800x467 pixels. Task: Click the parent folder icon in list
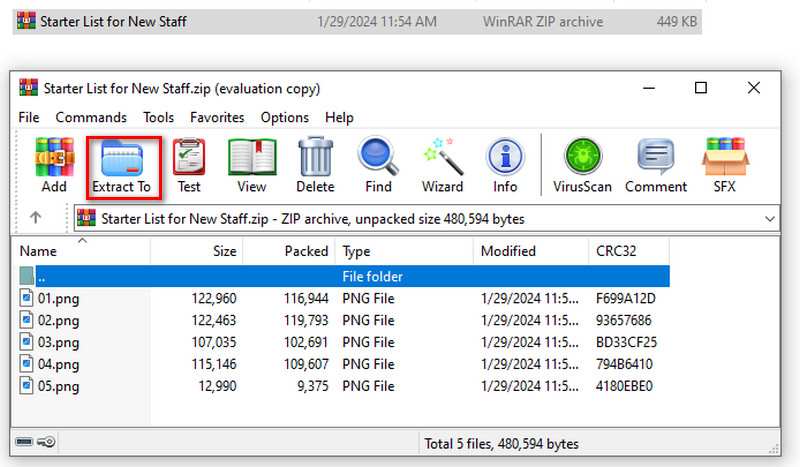point(27,276)
